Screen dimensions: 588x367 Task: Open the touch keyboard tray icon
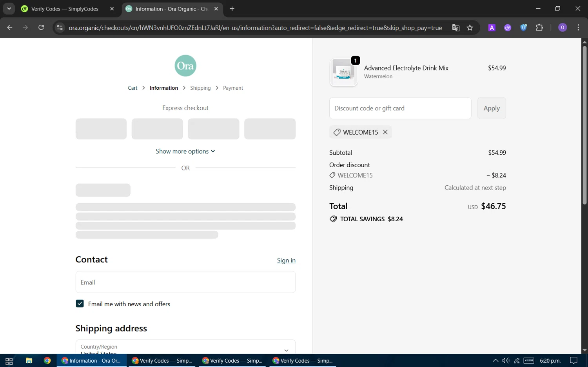pyautogui.click(x=529, y=361)
